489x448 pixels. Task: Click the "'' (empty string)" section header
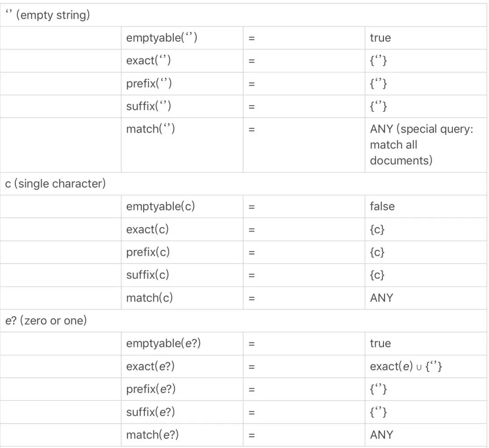point(48,15)
